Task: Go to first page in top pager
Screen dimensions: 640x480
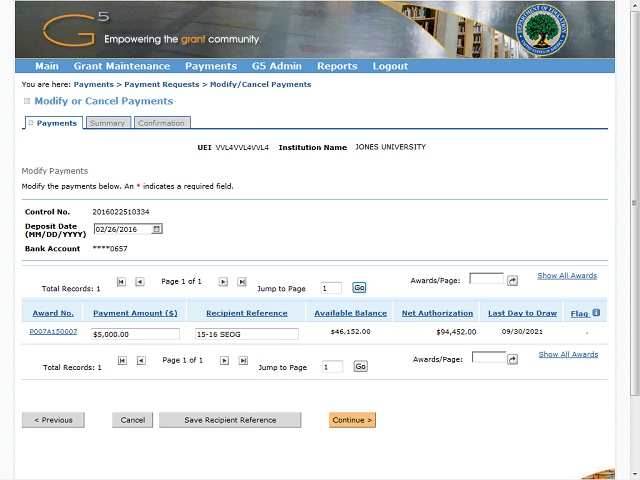Action: (121, 282)
